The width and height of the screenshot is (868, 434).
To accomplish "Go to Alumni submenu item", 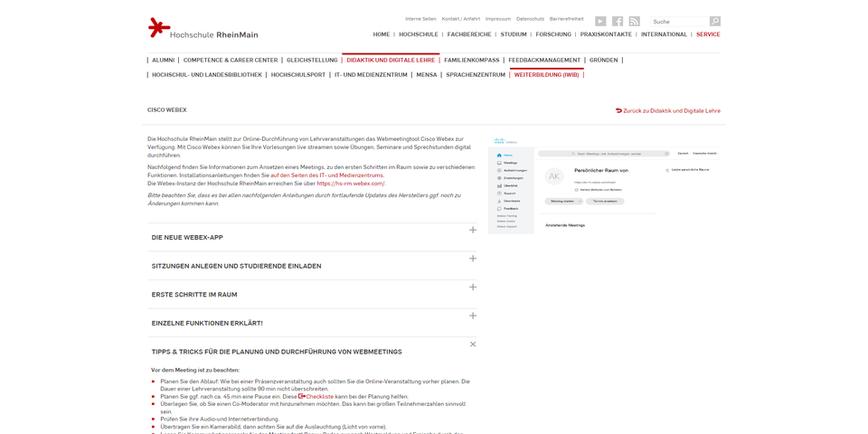I will (164, 60).
